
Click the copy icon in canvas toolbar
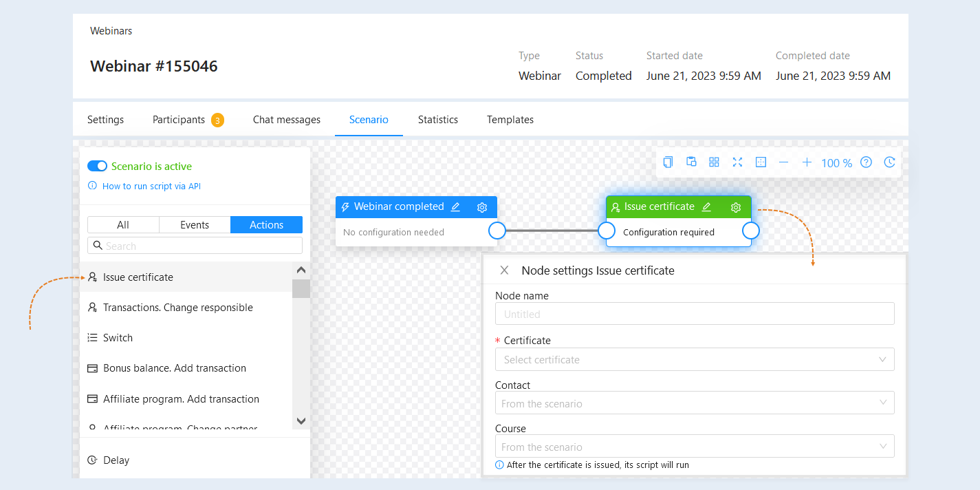(668, 162)
